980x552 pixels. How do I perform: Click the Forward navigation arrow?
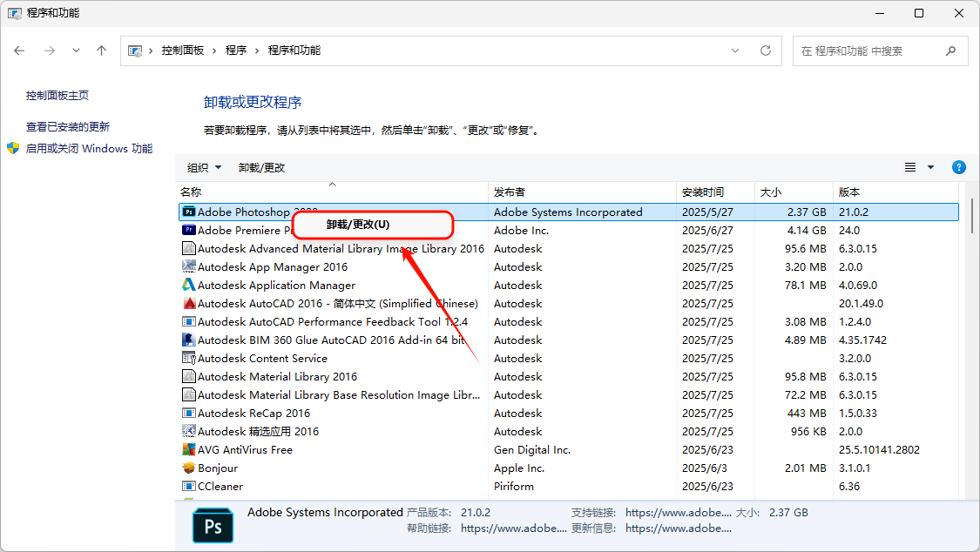click(x=50, y=50)
